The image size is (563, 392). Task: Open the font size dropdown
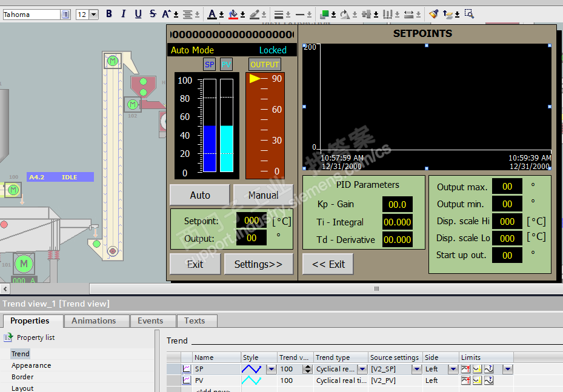point(95,15)
